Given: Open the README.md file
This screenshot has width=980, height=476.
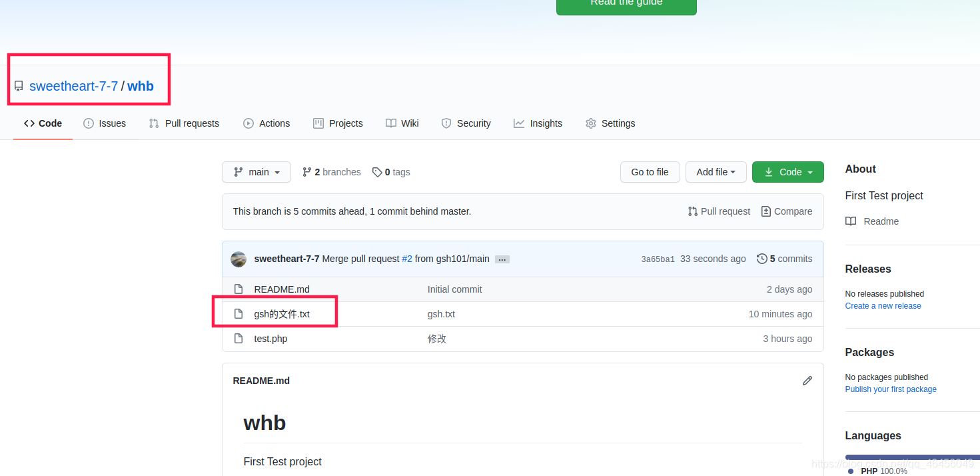Looking at the screenshot, I should click(x=282, y=289).
